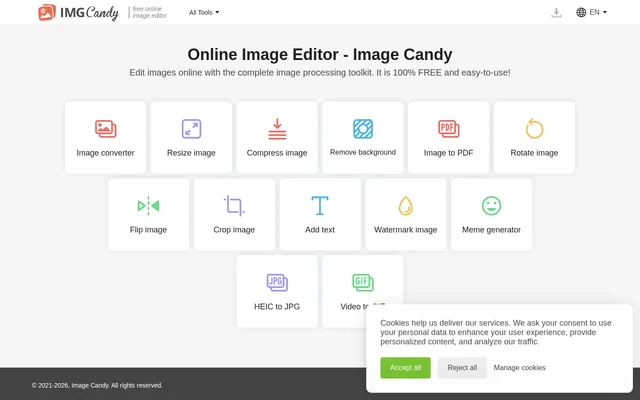Open the Compress image download-lines icon
The height and width of the screenshot is (400, 640).
[277, 129]
